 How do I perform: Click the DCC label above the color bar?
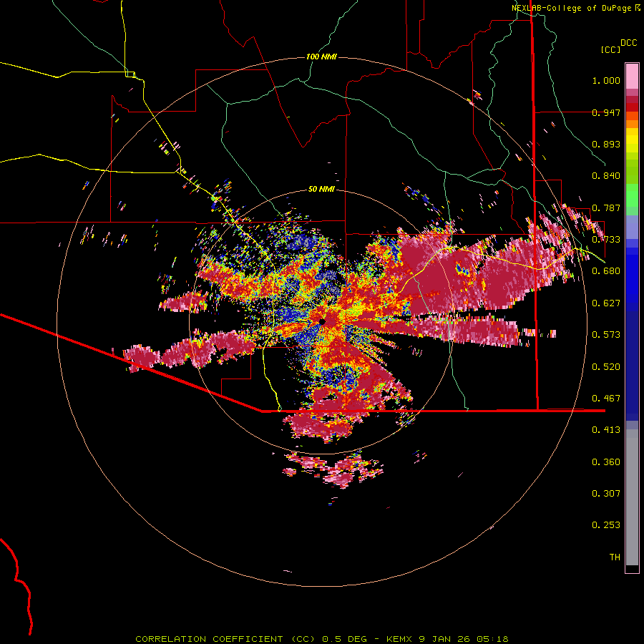pos(628,43)
